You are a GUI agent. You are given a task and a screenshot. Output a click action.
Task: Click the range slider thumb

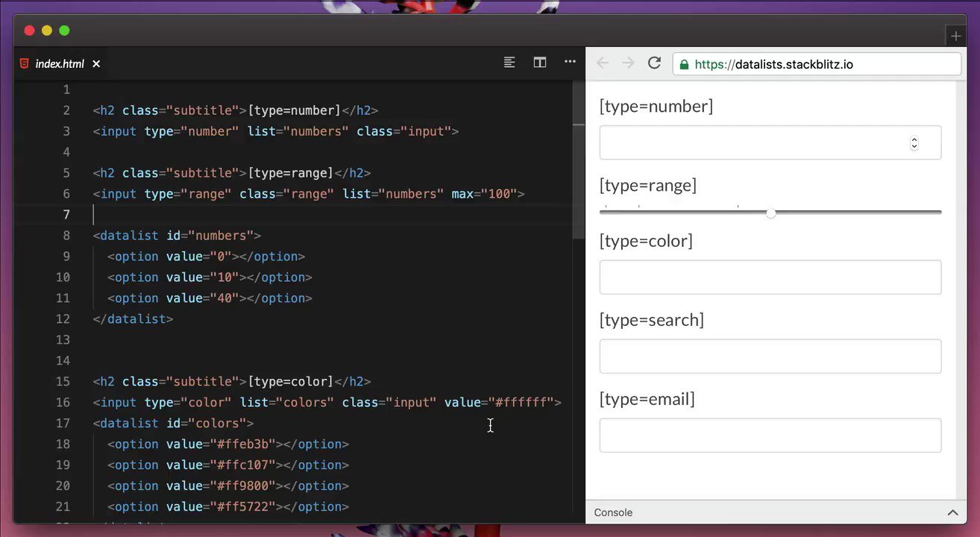tap(770, 213)
